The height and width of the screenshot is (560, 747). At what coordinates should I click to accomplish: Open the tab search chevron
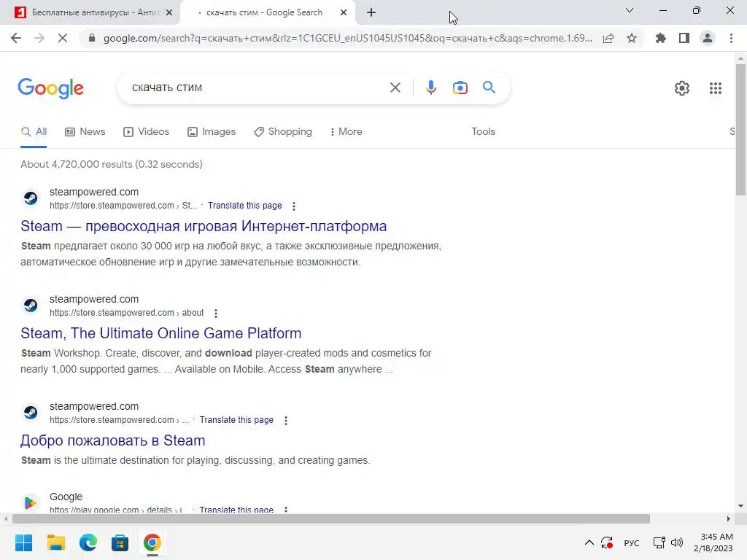(x=630, y=10)
